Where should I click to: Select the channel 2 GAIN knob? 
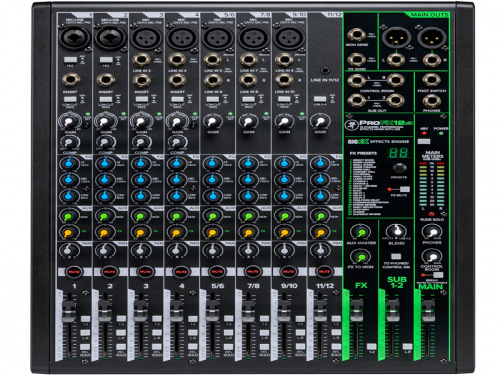pyautogui.click(x=105, y=122)
